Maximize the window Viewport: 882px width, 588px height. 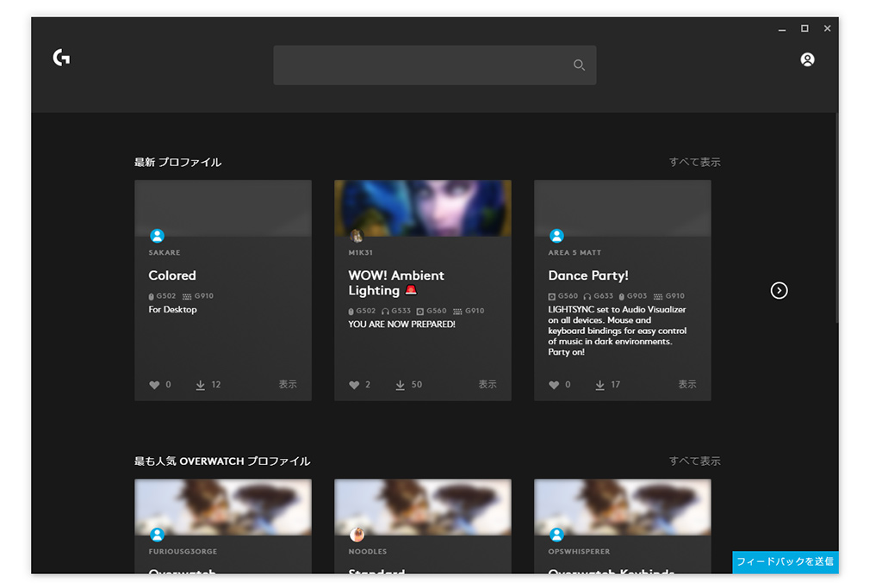click(804, 28)
